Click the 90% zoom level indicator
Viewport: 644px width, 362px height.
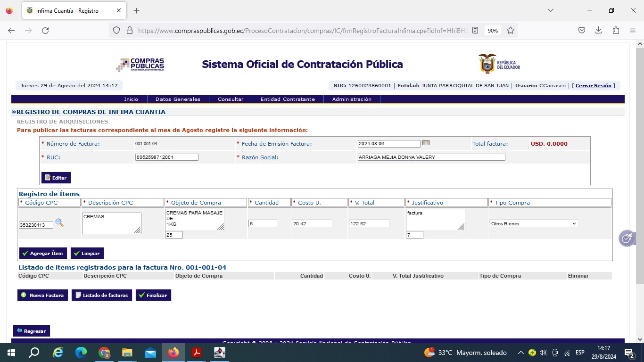pyautogui.click(x=493, y=30)
